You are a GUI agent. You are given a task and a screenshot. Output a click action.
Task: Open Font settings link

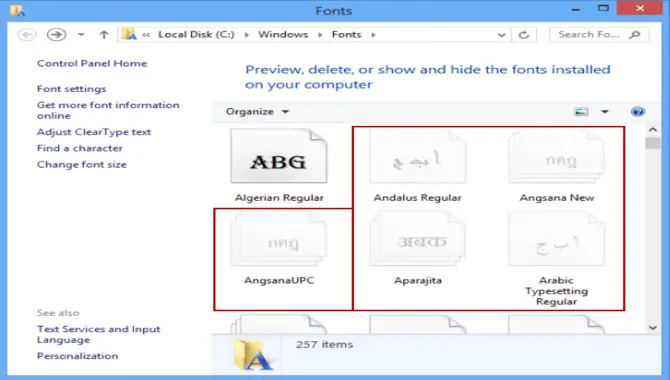pos(71,89)
